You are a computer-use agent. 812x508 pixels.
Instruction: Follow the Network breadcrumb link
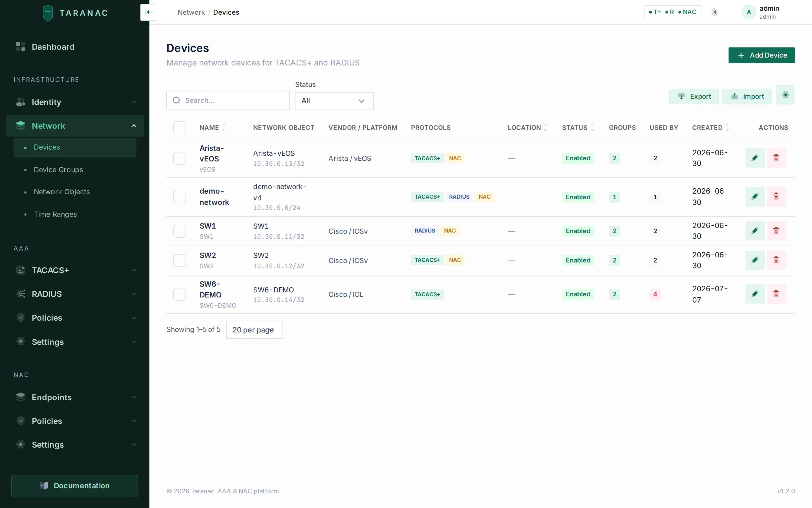[x=191, y=12]
